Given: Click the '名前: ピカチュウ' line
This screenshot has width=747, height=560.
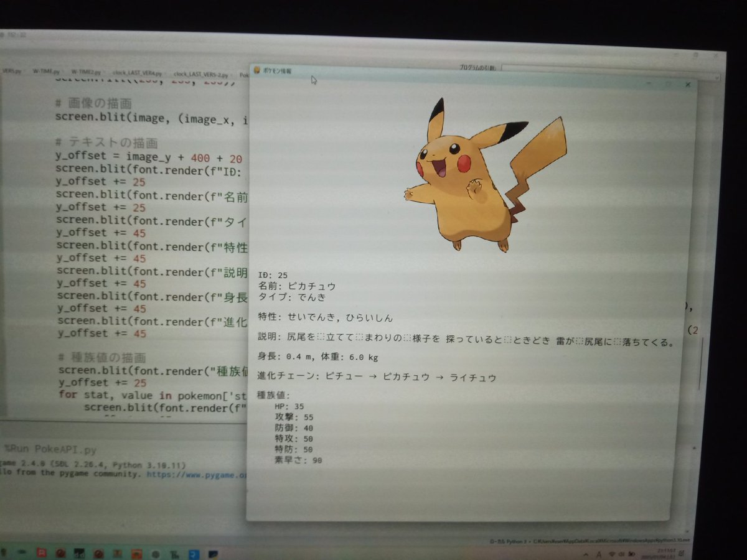Looking at the screenshot, I should (x=297, y=286).
